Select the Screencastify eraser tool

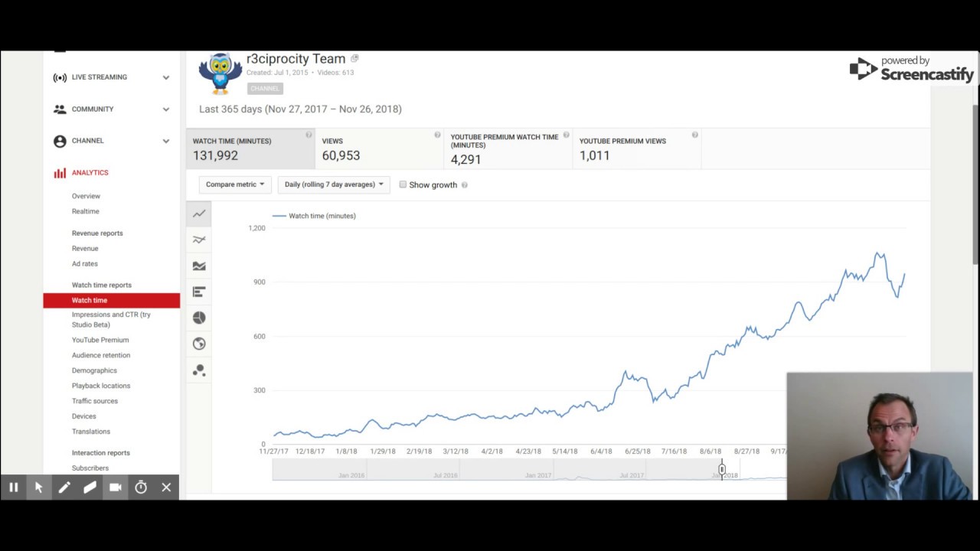tap(90, 487)
